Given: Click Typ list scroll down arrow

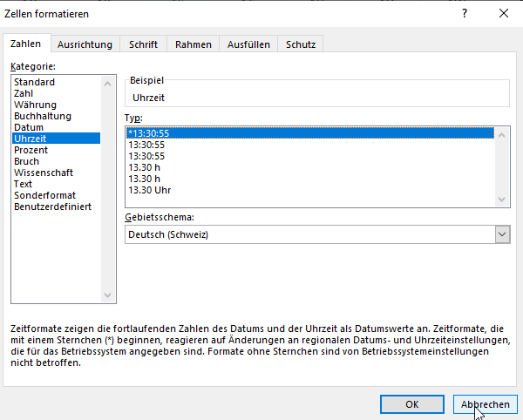Looking at the screenshot, I should click(x=502, y=200).
